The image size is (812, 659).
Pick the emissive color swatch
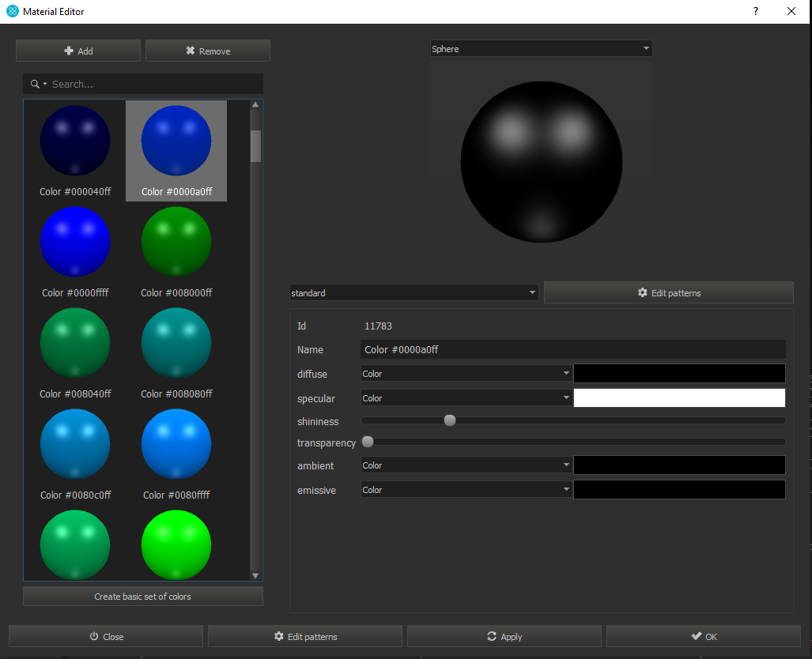[679, 490]
